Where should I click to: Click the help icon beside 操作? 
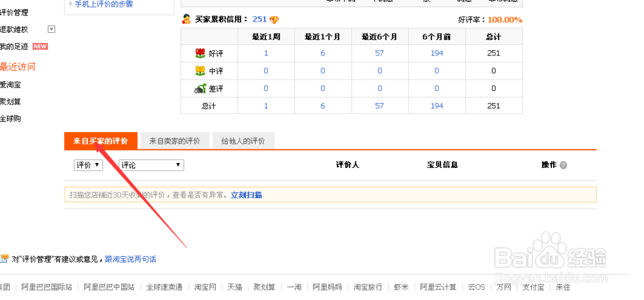563,165
